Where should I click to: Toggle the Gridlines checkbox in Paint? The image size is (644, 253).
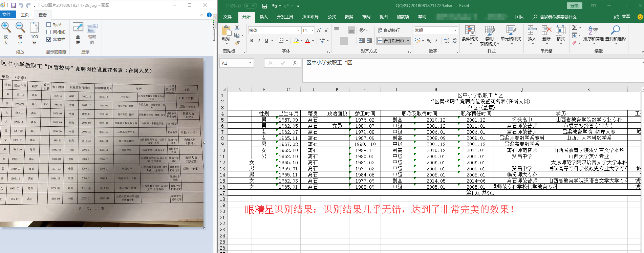[49, 32]
